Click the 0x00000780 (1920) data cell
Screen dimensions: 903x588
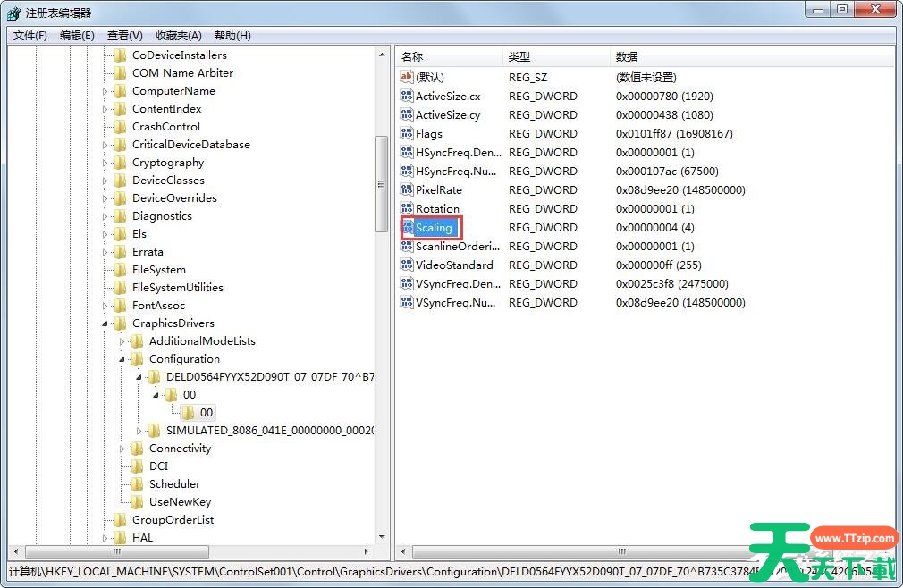point(664,97)
